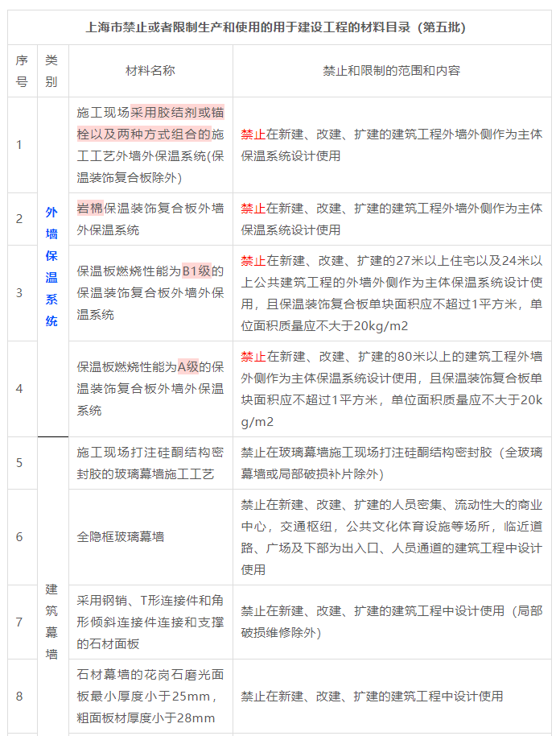Click the red 禁止 word in row 1
The height and width of the screenshot is (736, 560).
(x=253, y=134)
